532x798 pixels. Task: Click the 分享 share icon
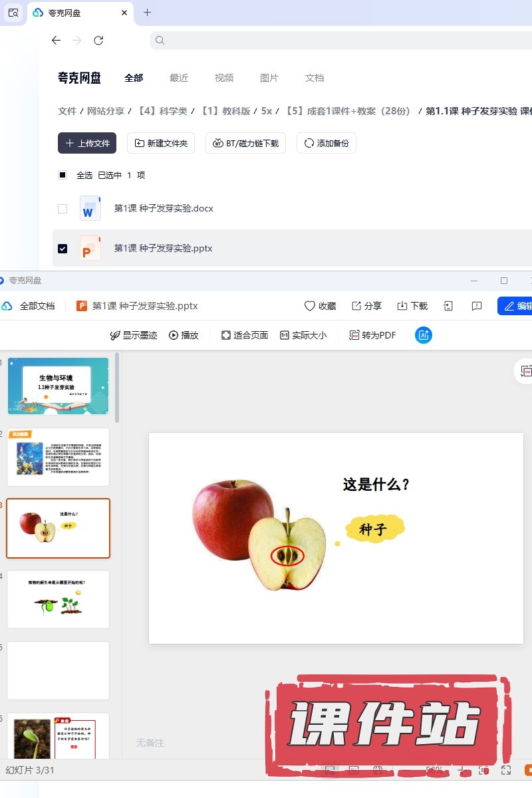(x=356, y=306)
